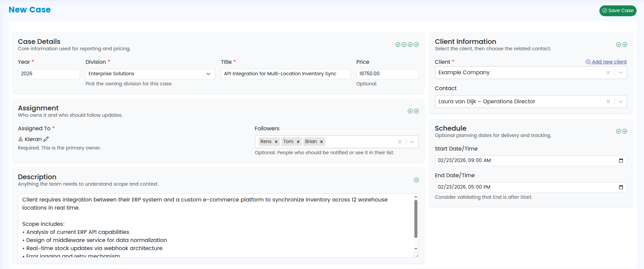
Task: Click the Year input field
Action: pos(49,74)
